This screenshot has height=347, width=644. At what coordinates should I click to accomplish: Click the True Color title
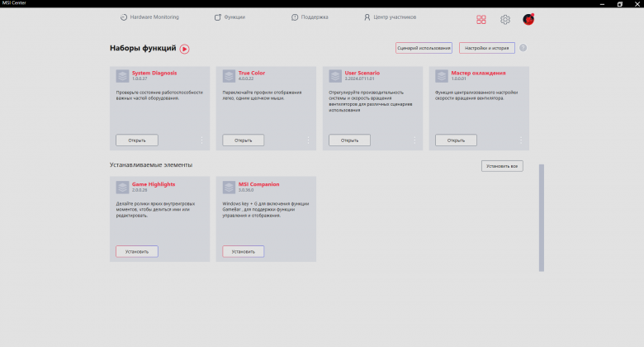click(x=251, y=73)
